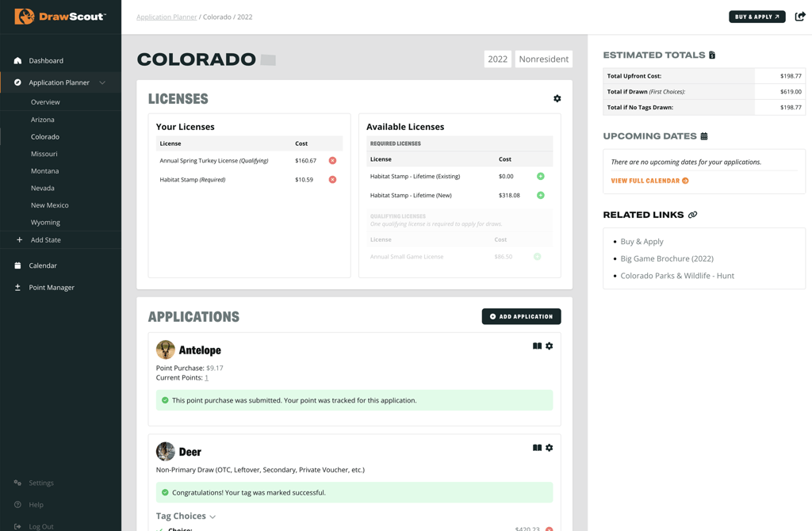Click the Antelope current points link
The image size is (812, 531).
[206, 378]
